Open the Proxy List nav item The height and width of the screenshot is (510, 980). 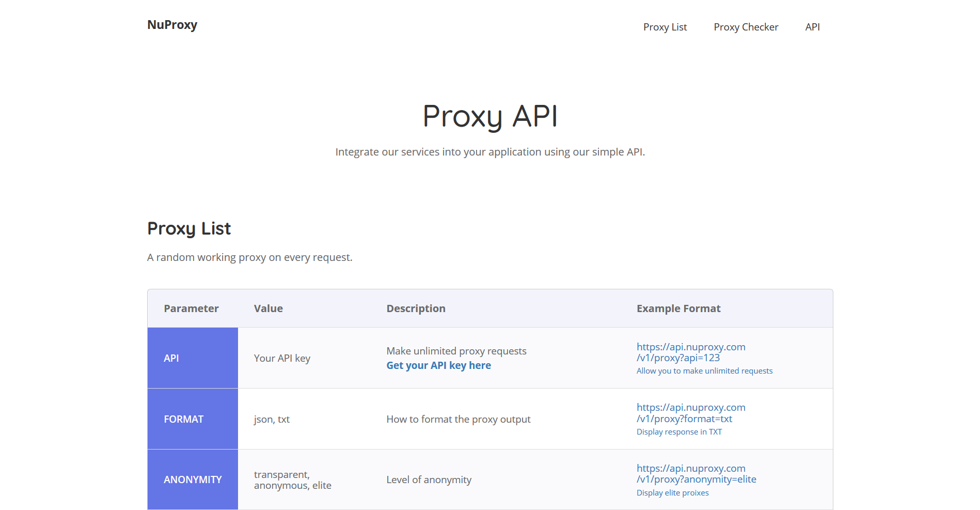665,27
